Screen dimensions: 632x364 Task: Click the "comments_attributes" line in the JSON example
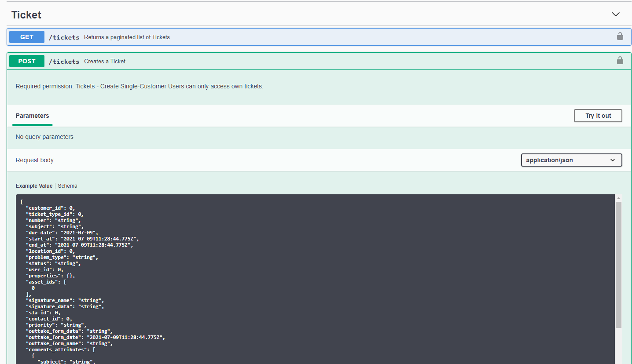60,349
